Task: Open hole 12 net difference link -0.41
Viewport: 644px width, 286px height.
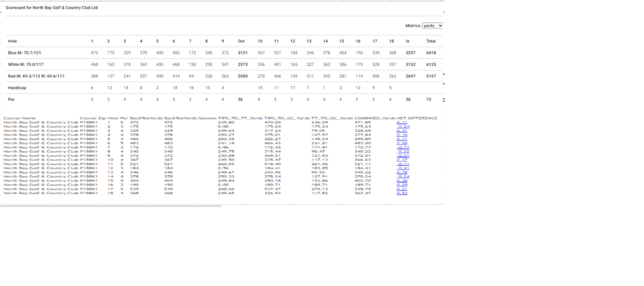Action: [x=402, y=168]
